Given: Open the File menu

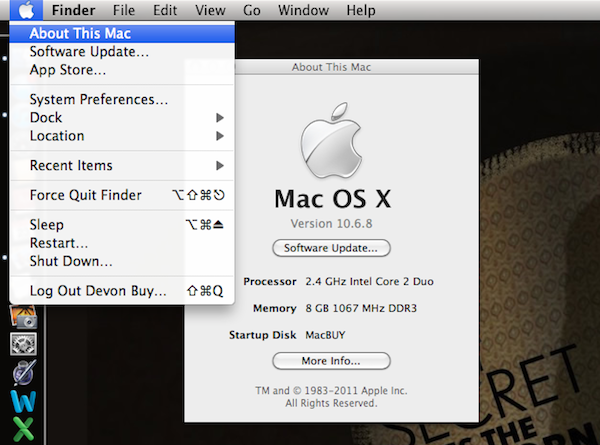Looking at the screenshot, I should click(x=124, y=10).
